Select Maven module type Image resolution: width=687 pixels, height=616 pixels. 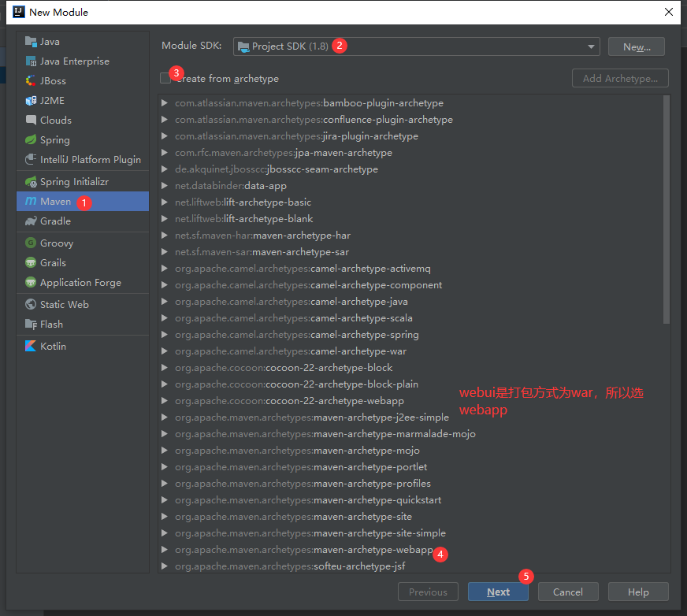(x=83, y=202)
